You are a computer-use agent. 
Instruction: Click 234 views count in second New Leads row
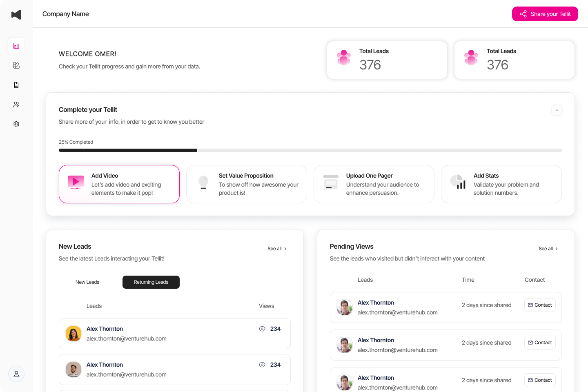[275, 365]
